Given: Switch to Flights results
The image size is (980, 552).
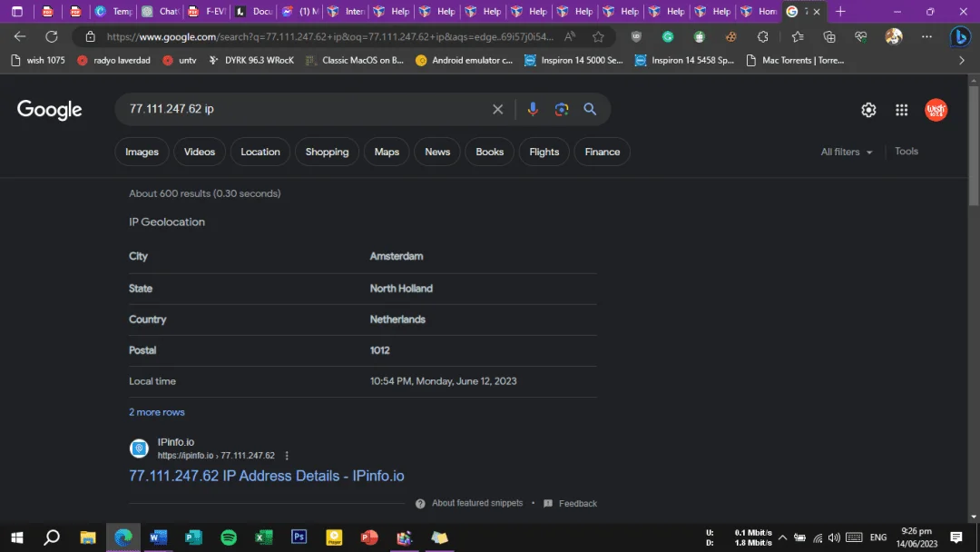Looking at the screenshot, I should (x=544, y=152).
